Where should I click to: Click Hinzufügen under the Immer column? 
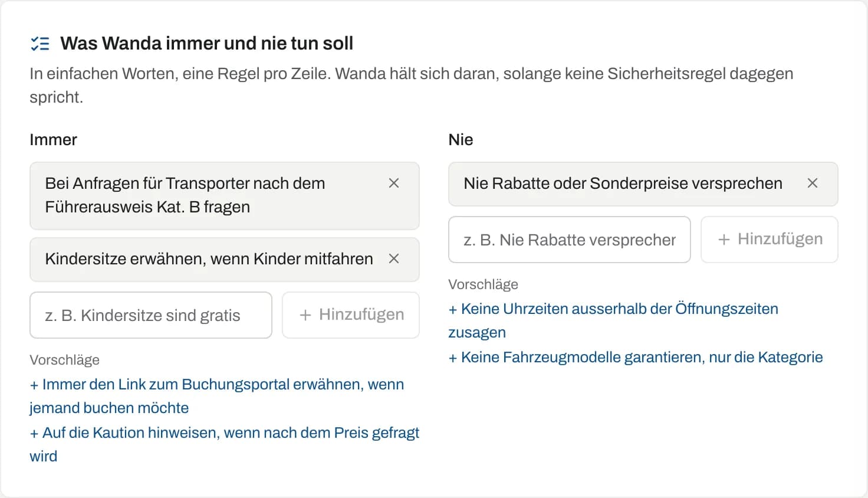coord(351,315)
